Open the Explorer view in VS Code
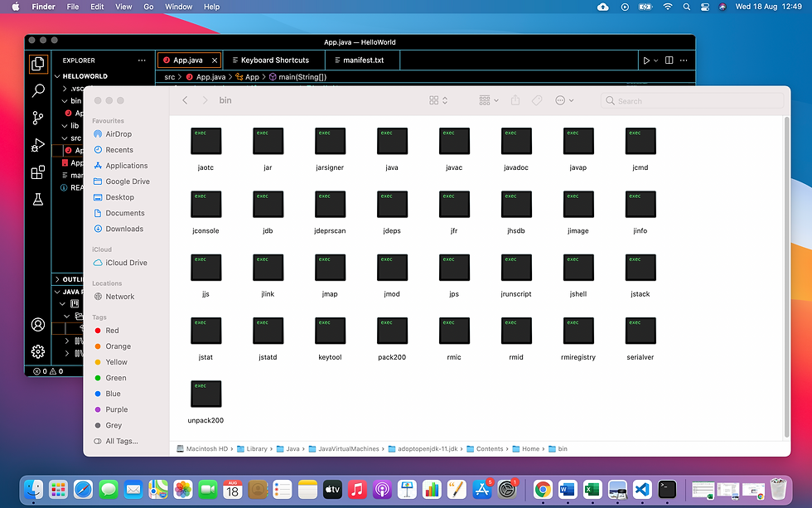Viewport: 812px width, 508px height. (38, 64)
